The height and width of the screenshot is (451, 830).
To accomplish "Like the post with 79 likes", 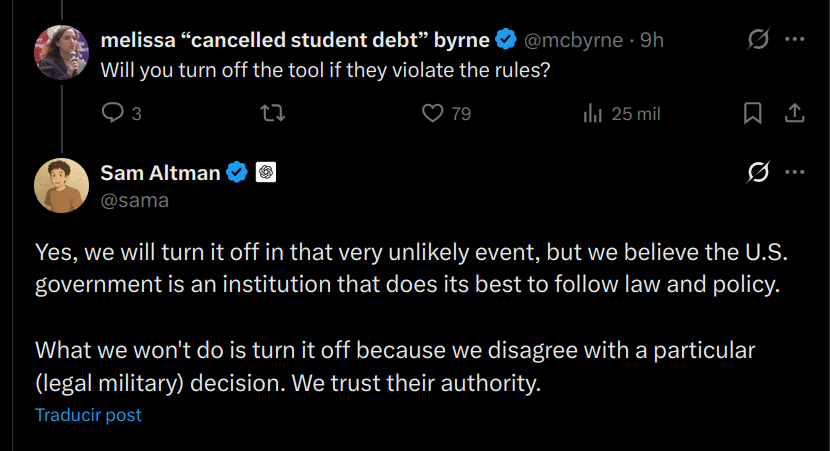I will coord(432,113).
